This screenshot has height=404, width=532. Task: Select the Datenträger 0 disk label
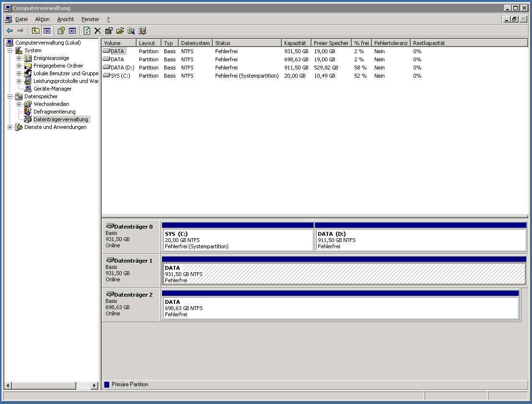point(131,236)
